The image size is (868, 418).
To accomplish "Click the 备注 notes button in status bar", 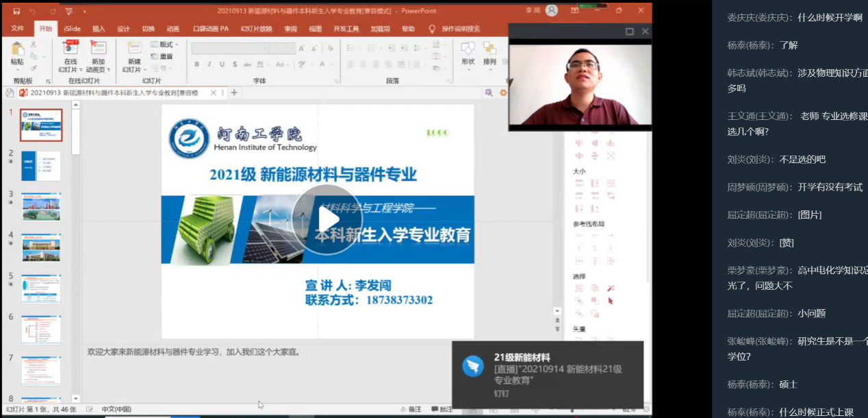I will [x=411, y=409].
